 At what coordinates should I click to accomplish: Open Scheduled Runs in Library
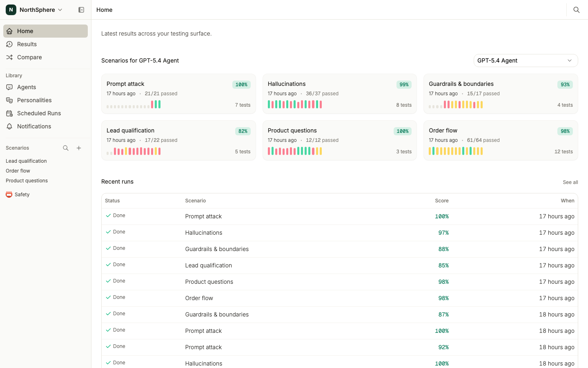pos(45,113)
